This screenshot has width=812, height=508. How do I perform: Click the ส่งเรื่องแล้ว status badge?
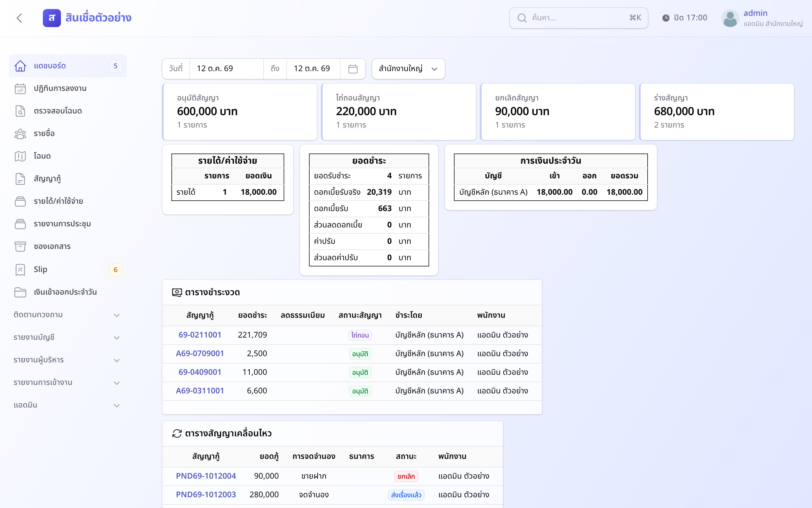click(x=406, y=495)
